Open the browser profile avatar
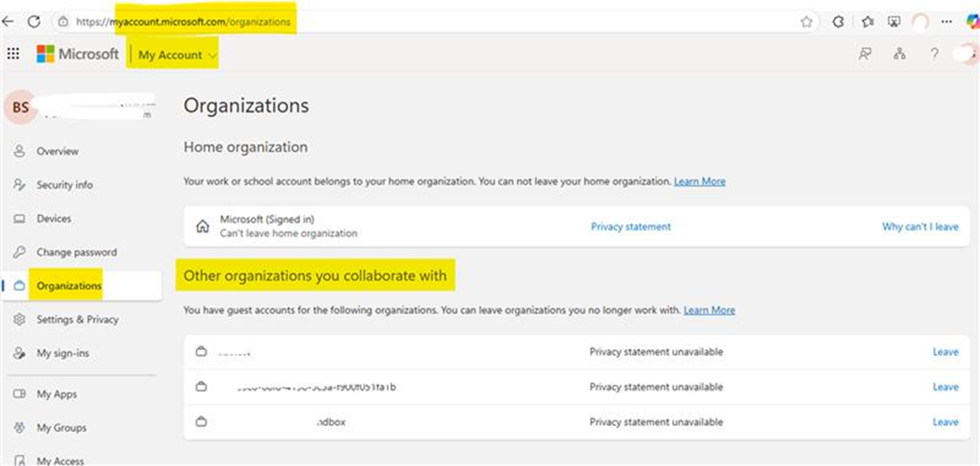Image resolution: width=980 pixels, height=466 pixels. click(920, 22)
